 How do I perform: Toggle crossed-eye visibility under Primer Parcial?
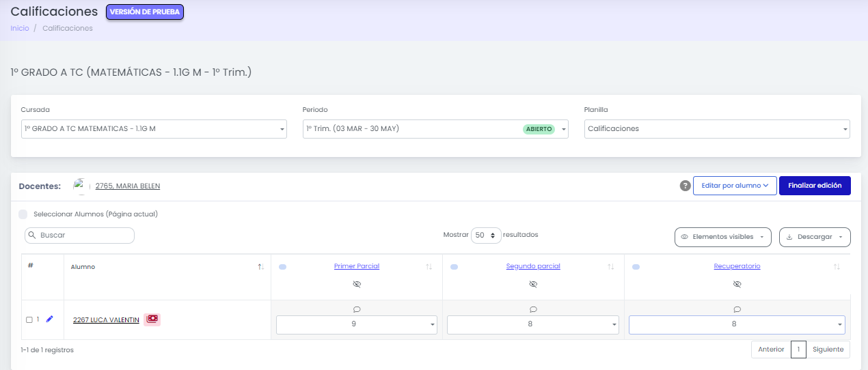[x=357, y=284]
